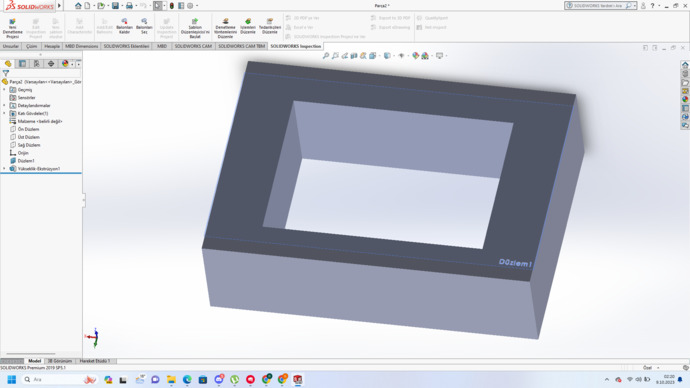Select Orijin in feature tree

(23, 153)
